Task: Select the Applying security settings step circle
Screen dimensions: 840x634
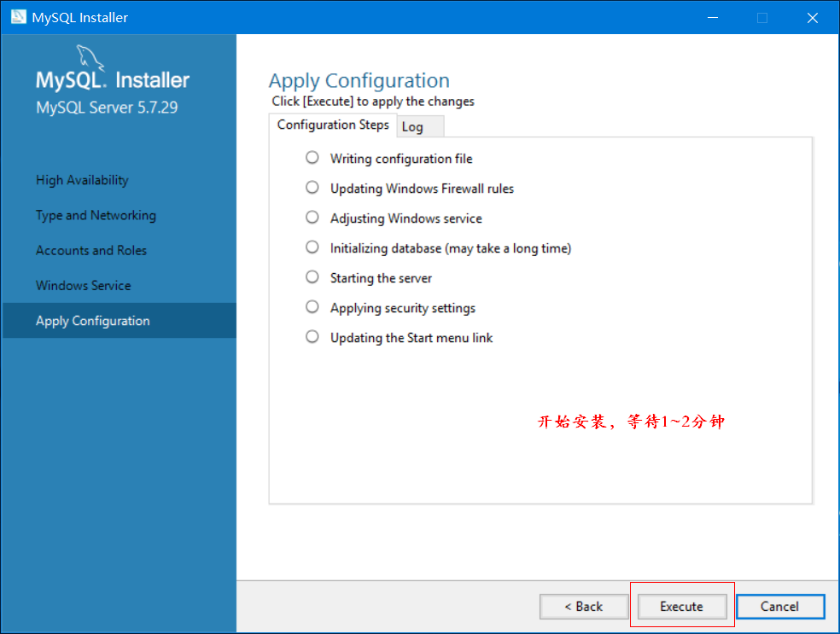Action: (312, 307)
